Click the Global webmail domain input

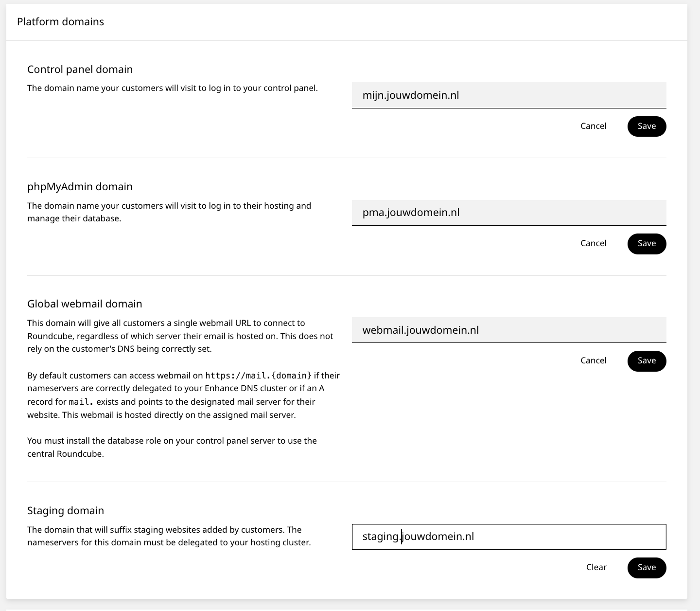508,330
